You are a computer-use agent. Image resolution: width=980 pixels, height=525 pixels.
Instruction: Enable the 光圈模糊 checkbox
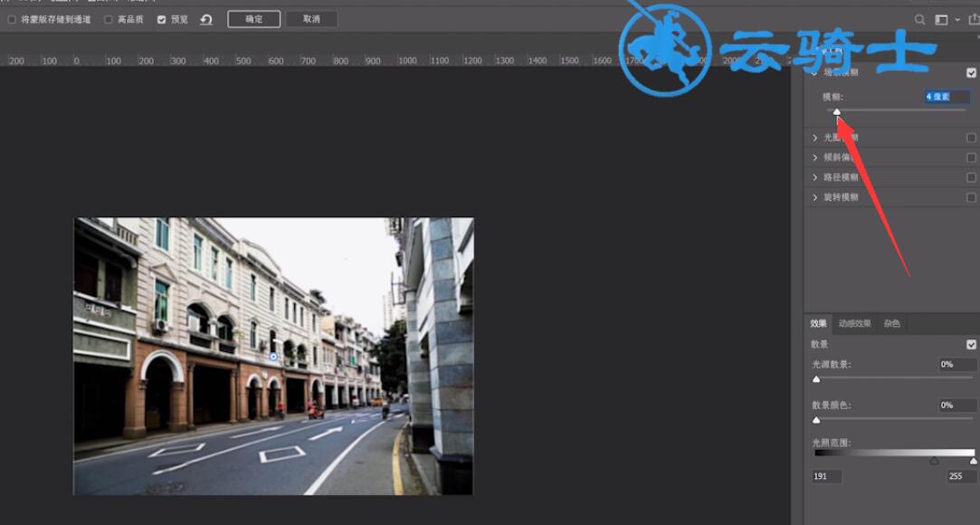tap(971, 138)
